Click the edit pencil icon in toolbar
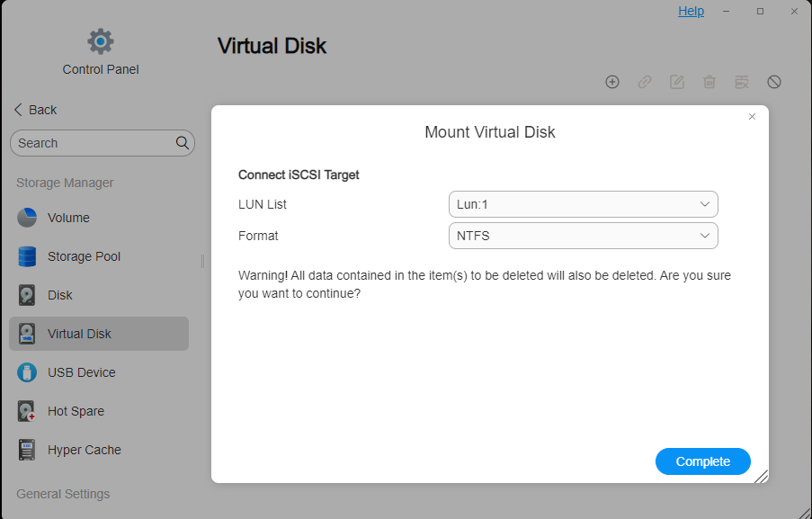The image size is (812, 519). click(x=677, y=82)
